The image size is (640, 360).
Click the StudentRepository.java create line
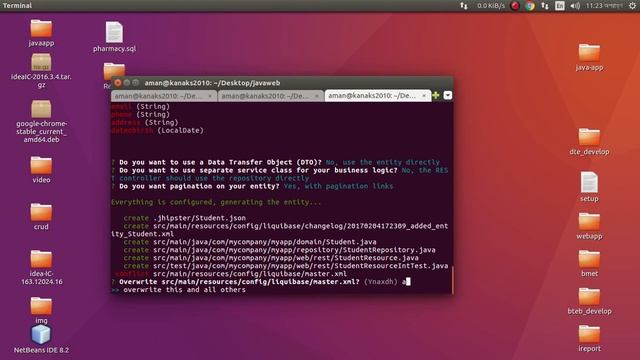(x=279, y=250)
